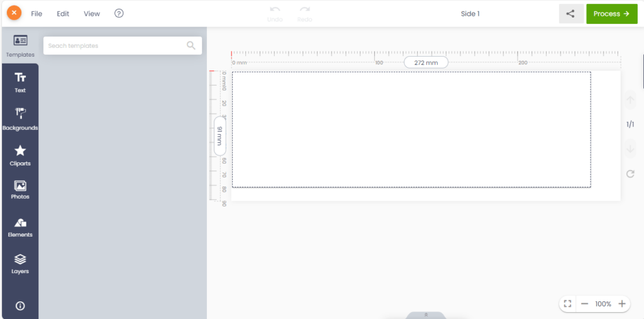Click the orange close editor button
Image resolution: width=644 pixels, height=319 pixels.
coord(14,13)
